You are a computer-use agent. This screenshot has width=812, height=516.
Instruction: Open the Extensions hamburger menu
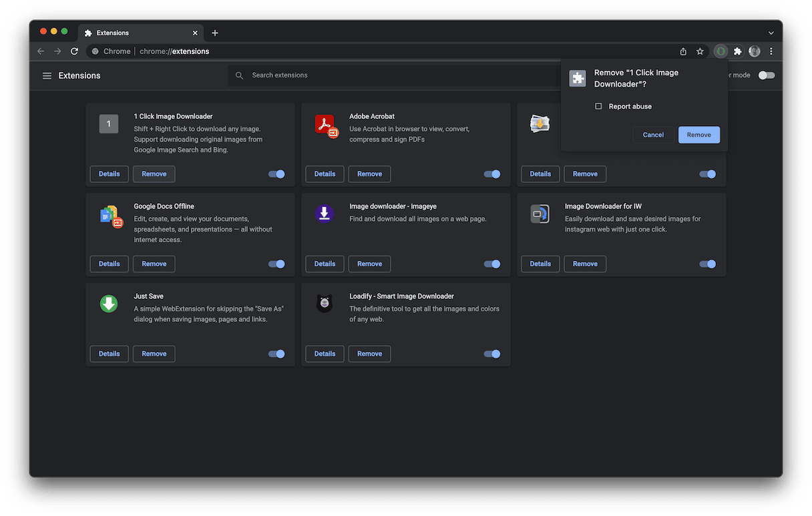47,76
